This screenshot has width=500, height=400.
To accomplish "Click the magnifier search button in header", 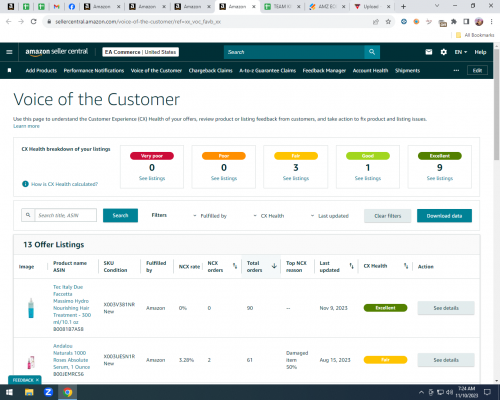I will [x=372, y=52].
